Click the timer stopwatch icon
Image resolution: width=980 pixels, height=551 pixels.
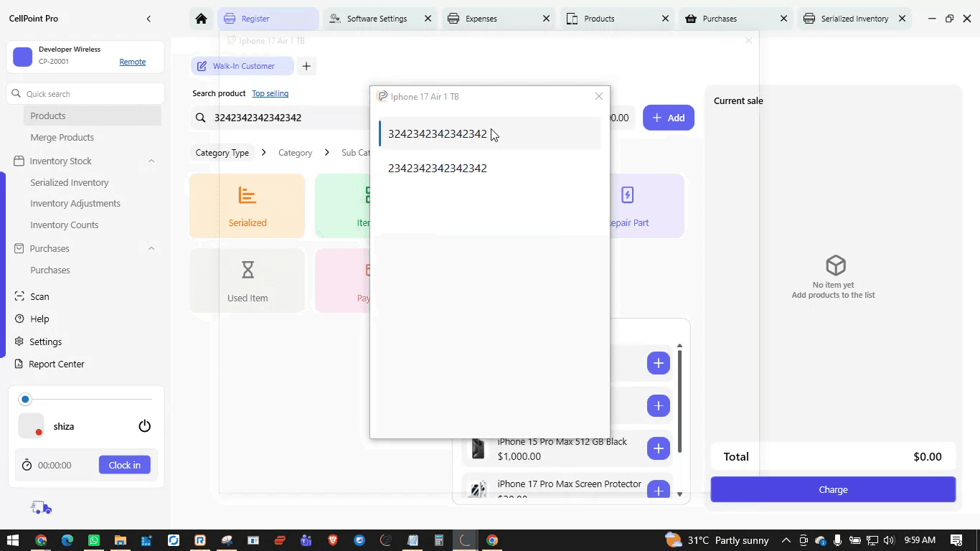(x=27, y=465)
